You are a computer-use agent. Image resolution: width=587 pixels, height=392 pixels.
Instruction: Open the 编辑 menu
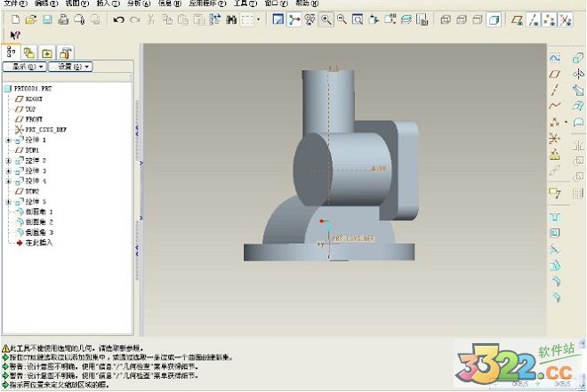[46, 4]
